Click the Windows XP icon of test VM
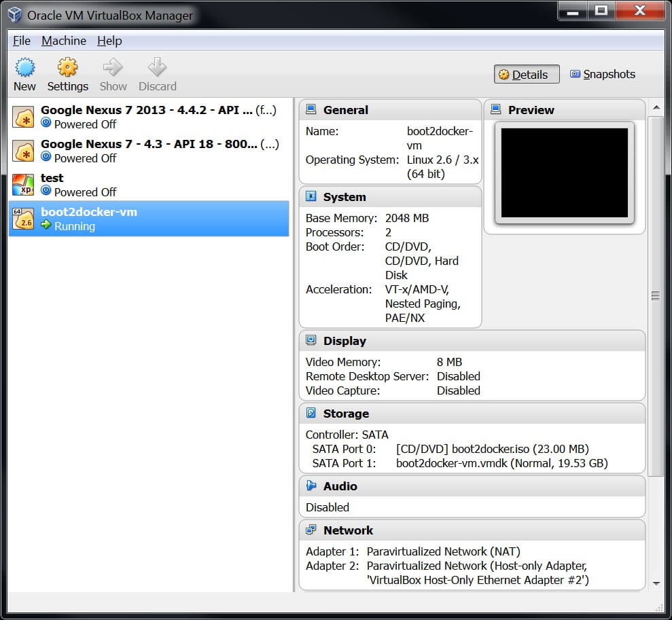 23,185
